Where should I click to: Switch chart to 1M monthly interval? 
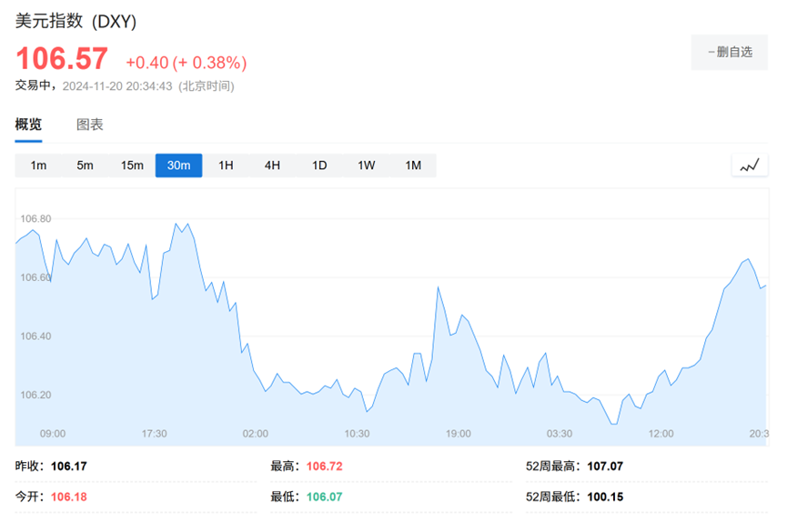coord(413,166)
